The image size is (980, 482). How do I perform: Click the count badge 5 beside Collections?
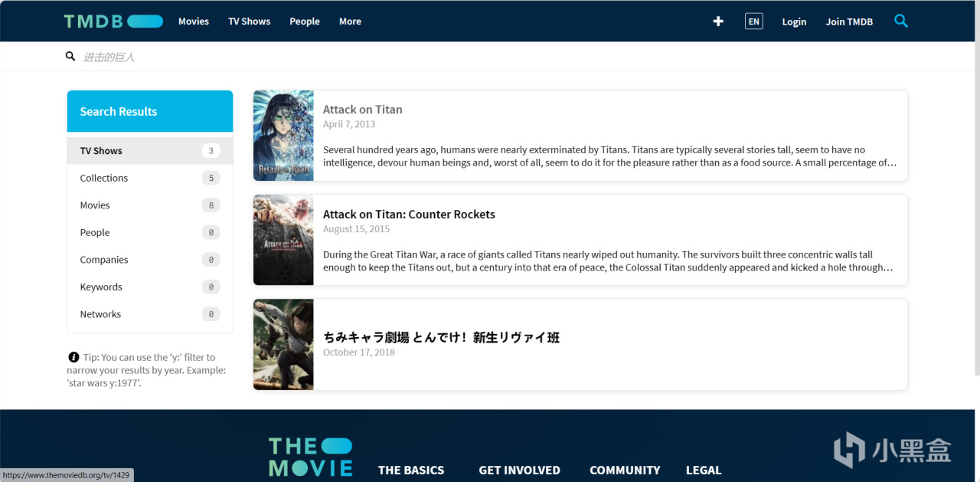pos(211,178)
